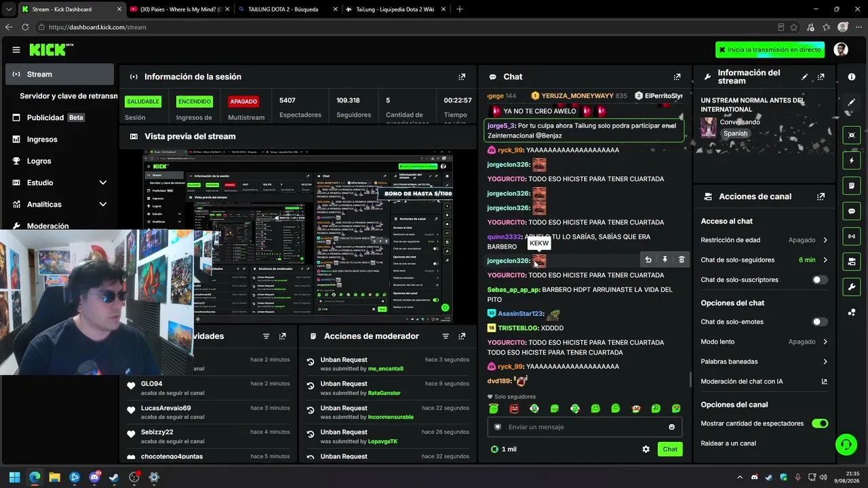Click the broadcast signal icon in right sidebar
Screen dimensions: 868x488
(852, 236)
